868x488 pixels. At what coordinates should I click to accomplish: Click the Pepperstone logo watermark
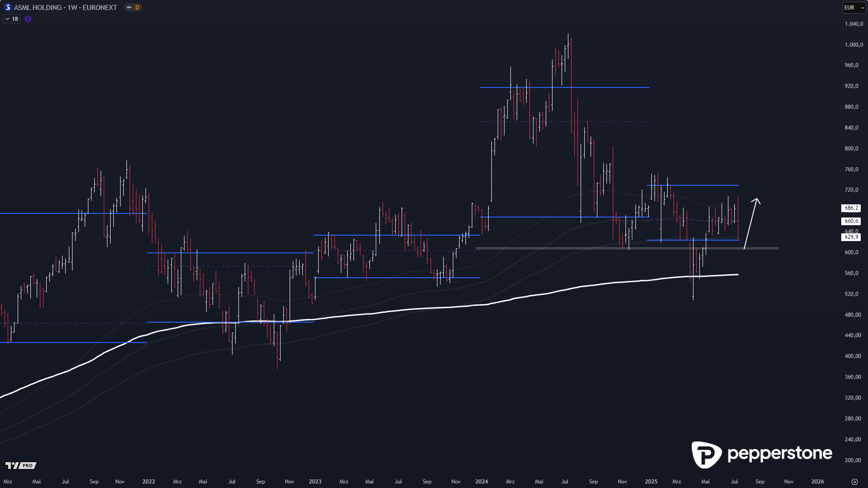[761, 454]
